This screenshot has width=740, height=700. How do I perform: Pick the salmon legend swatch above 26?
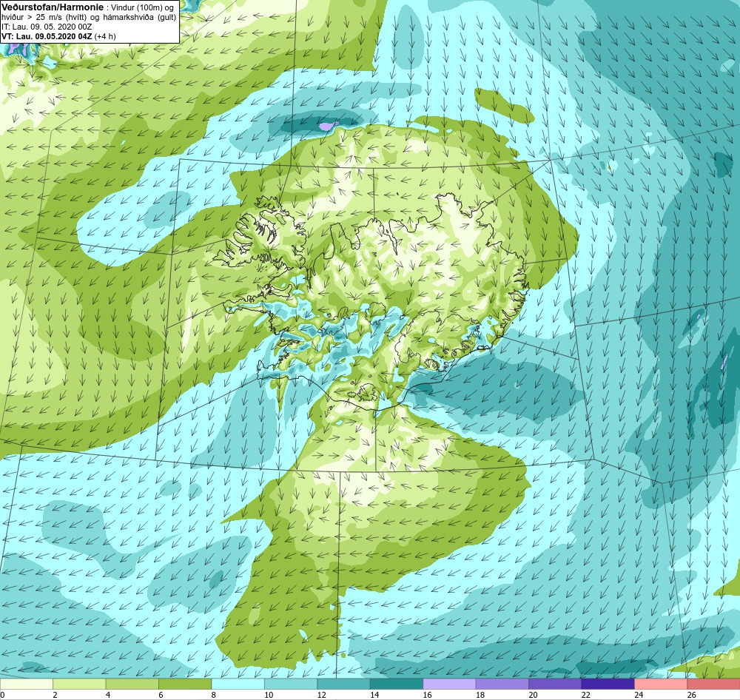(x=713, y=684)
